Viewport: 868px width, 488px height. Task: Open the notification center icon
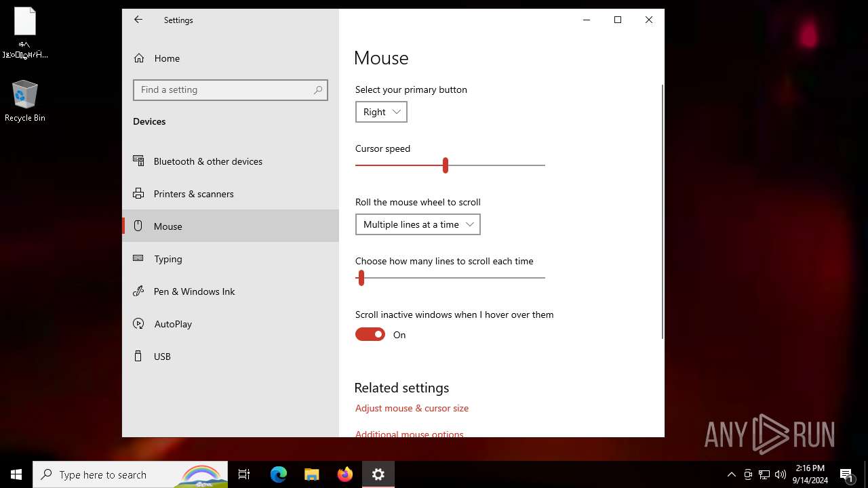pos(846,474)
